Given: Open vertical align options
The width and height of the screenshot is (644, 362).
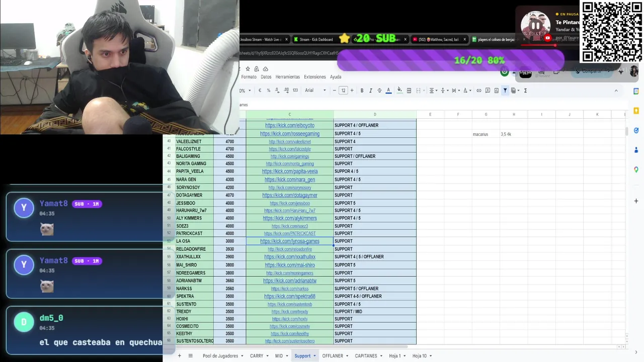Looking at the screenshot, I should [x=444, y=90].
